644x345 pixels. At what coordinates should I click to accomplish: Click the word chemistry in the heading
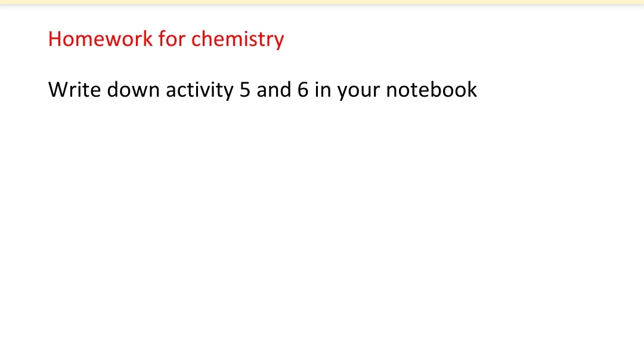tap(237, 39)
